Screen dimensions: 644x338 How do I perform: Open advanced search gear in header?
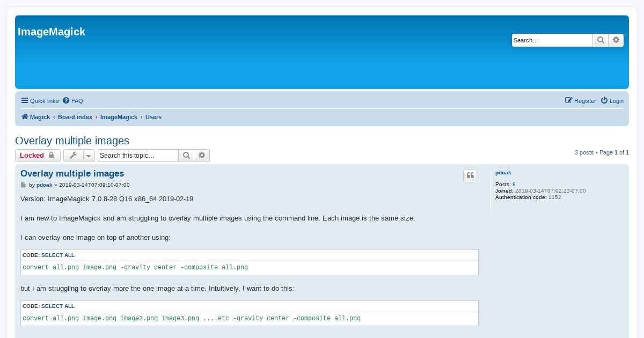(616, 40)
